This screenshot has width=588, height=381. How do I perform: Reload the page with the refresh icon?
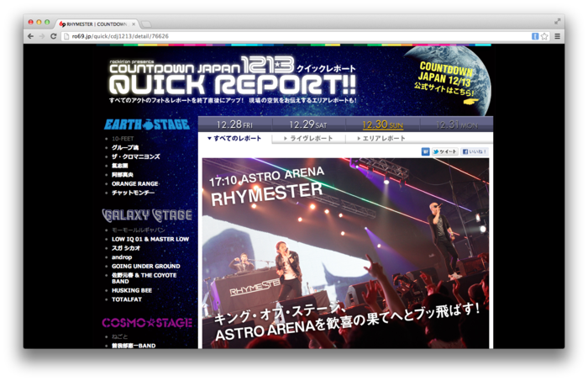53,36
